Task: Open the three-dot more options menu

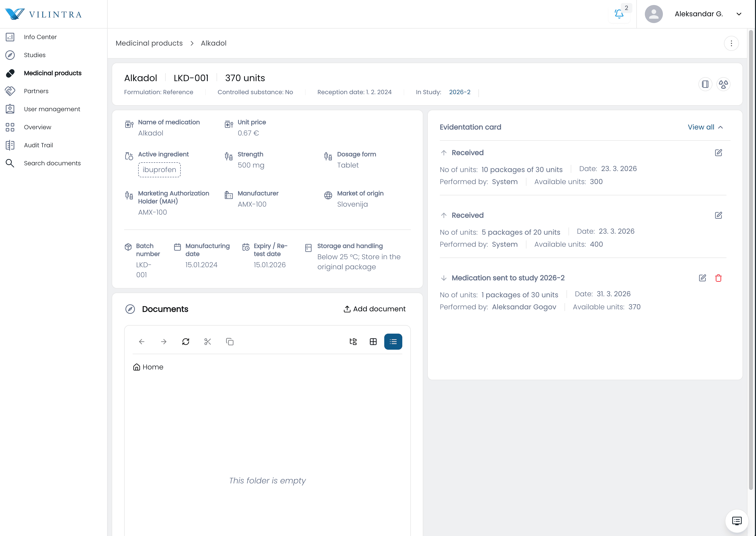Action: (x=731, y=43)
